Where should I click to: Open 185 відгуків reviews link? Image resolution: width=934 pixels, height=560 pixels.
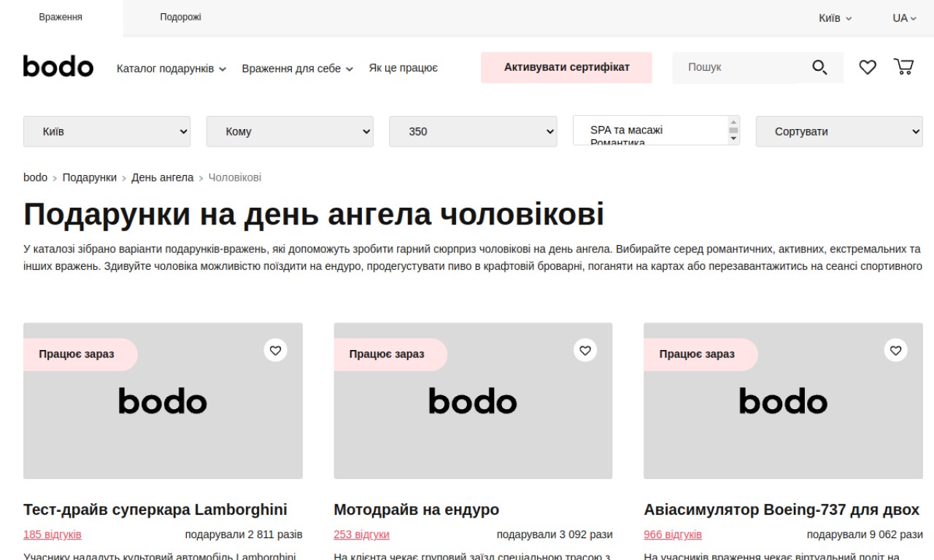click(53, 534)
